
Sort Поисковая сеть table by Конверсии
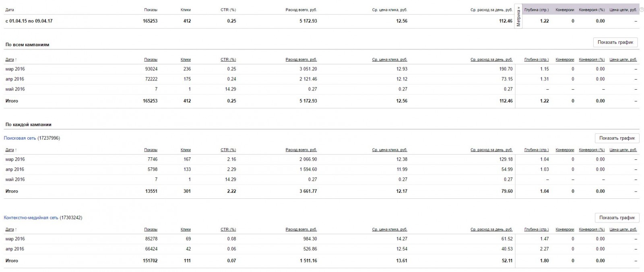click(x=565, y=150)
